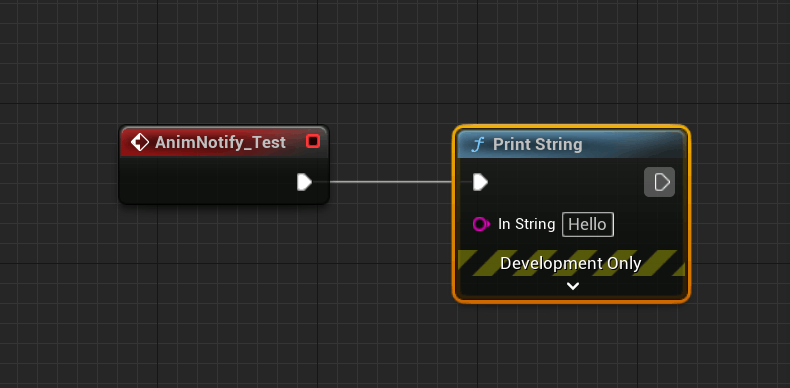This screenshot has width=790, height=388.
Task: Select the AnimNotify_Test node title
Action: coord(220,143)
